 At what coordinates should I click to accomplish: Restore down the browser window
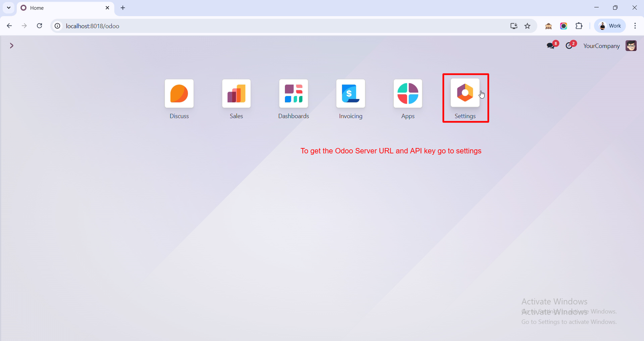(x=615, y=7)
